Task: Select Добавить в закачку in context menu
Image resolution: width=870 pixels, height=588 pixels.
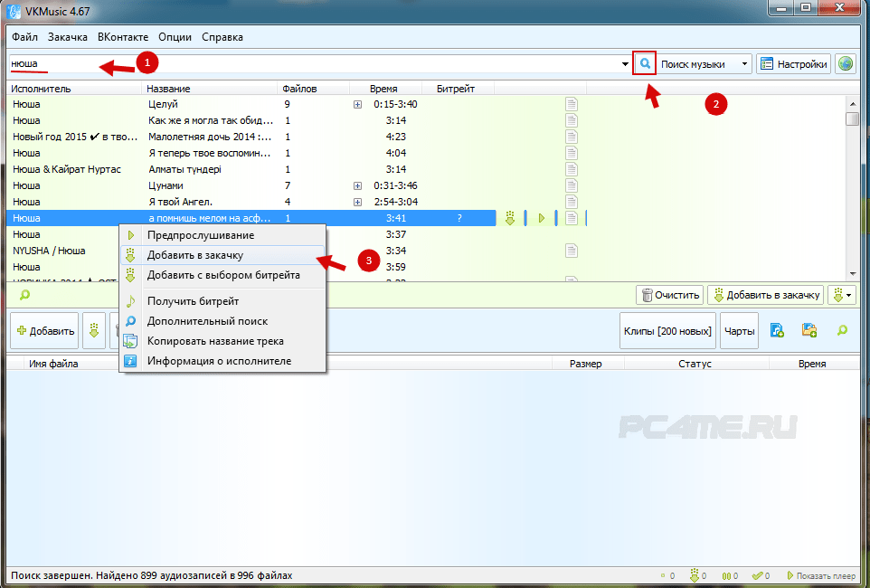Action: click(x=194, y=256)
